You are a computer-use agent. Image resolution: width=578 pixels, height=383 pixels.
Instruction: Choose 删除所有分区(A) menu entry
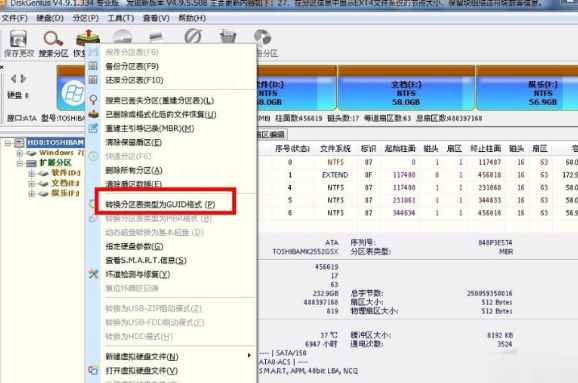pyautogui.click(x=134, y=170)
